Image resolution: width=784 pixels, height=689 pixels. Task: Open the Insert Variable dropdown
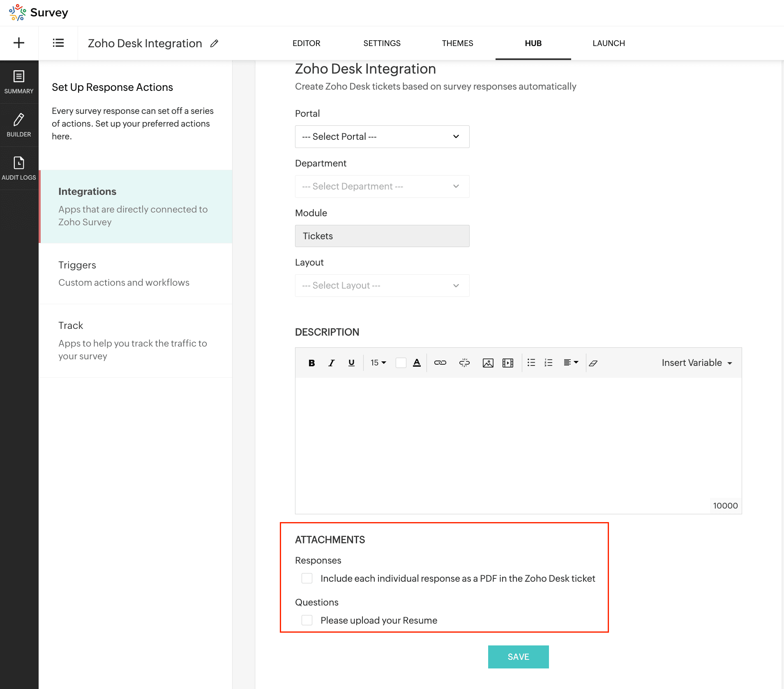(x=697, y=363)
